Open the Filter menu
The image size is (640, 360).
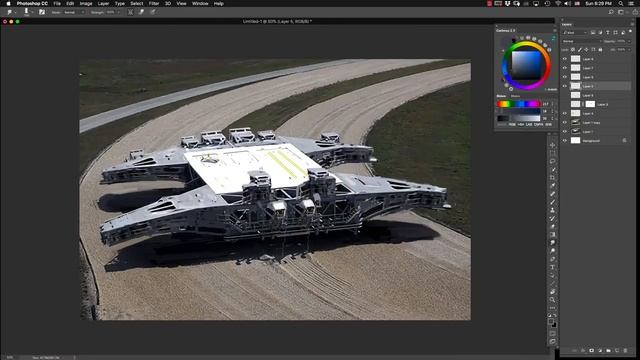tap(154, 3)
